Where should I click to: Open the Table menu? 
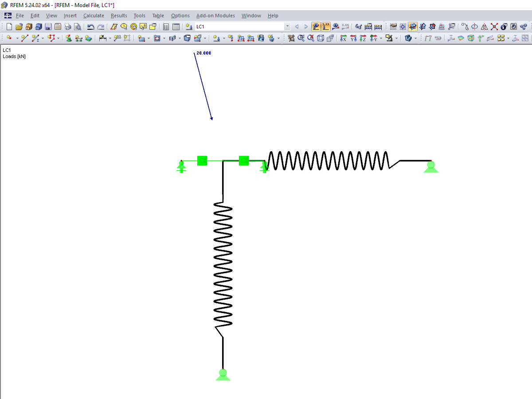(158, 16)
